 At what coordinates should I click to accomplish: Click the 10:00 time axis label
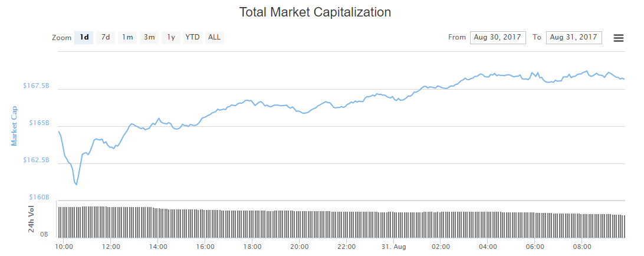click(x=64, y=247)
